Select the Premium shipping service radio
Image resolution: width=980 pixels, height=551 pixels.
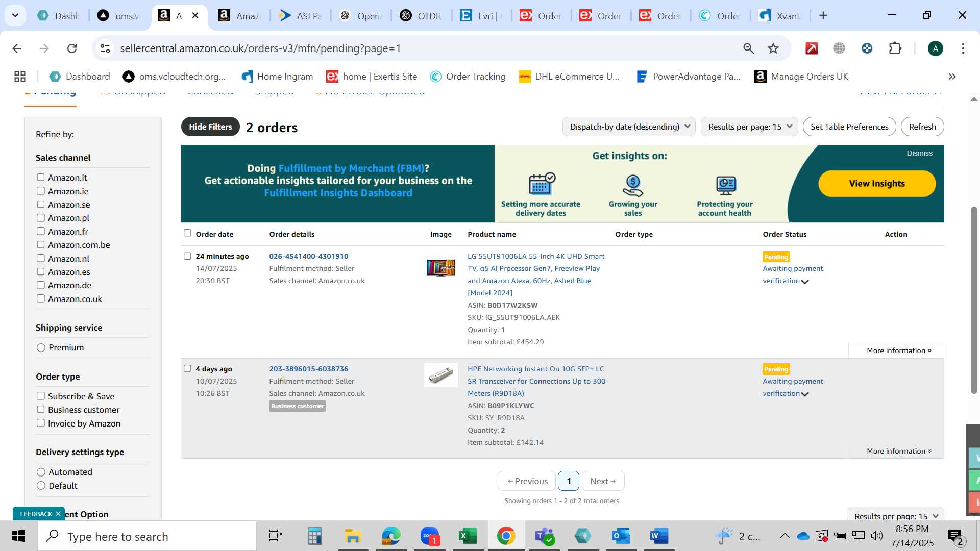41,347
